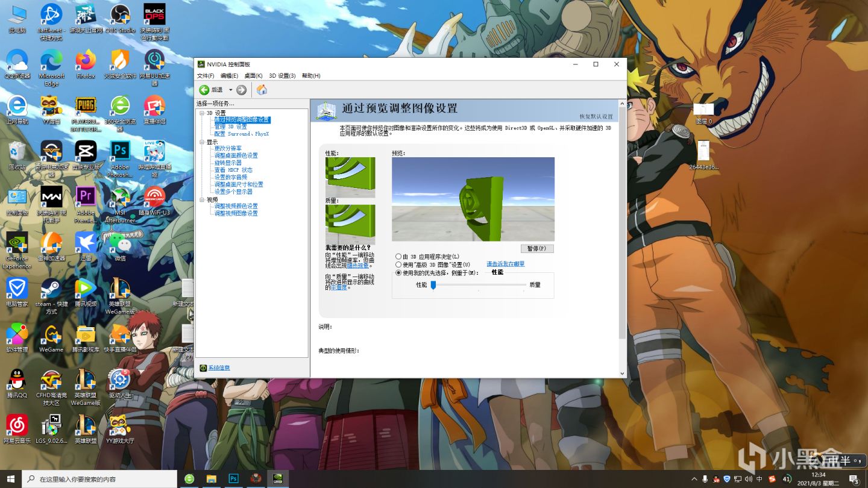The height and width of the screenshot is (488, 868).
Task: Collapse the 显示 tree node
Action: pyautogui.click(x=202, y=142)
